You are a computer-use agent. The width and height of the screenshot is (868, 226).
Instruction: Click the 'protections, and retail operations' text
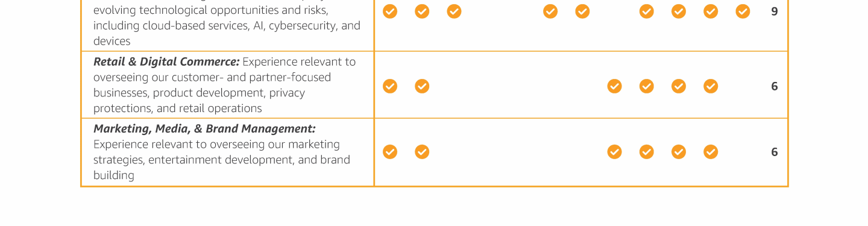tap(178, 108)
